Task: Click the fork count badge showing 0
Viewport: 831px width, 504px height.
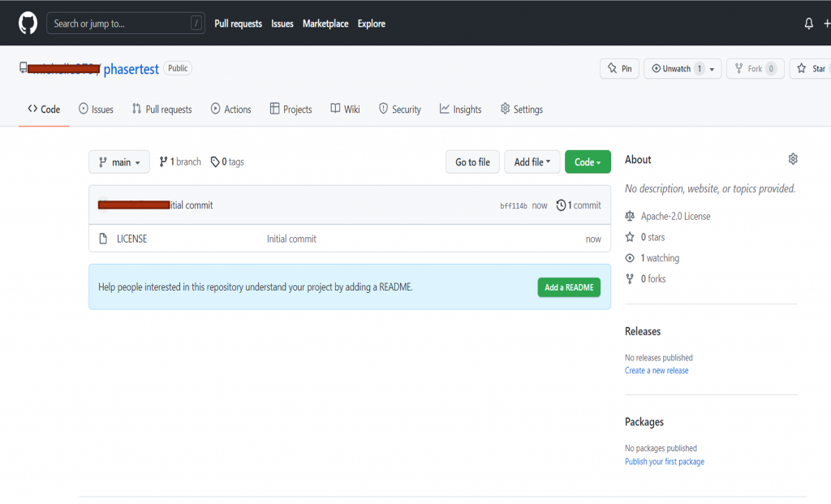Action: [771, 68]
